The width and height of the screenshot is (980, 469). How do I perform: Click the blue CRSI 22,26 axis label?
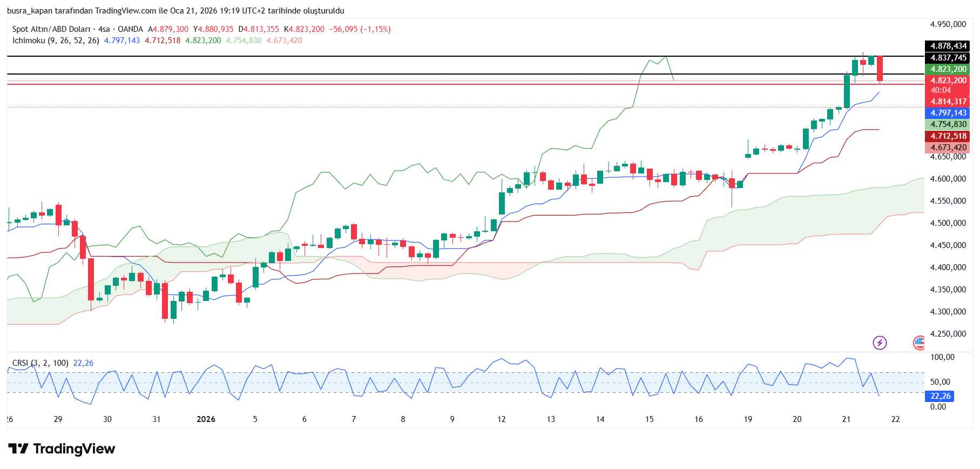point(940,396)
